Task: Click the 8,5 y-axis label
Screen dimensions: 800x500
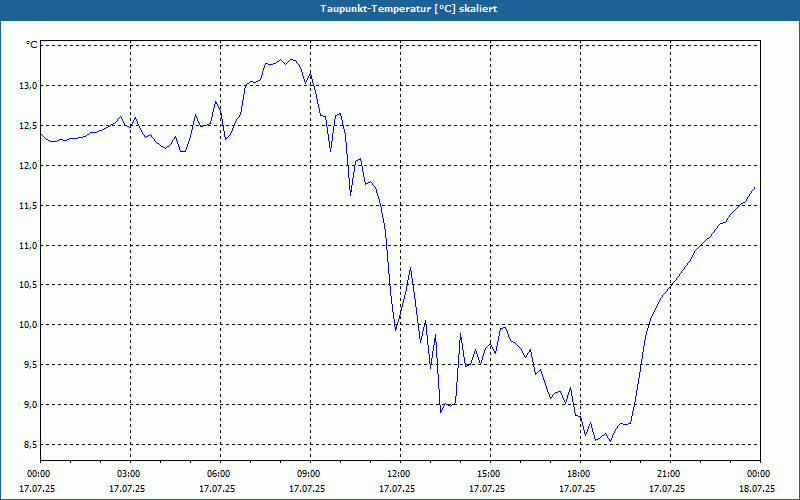Action: [30, 444]
